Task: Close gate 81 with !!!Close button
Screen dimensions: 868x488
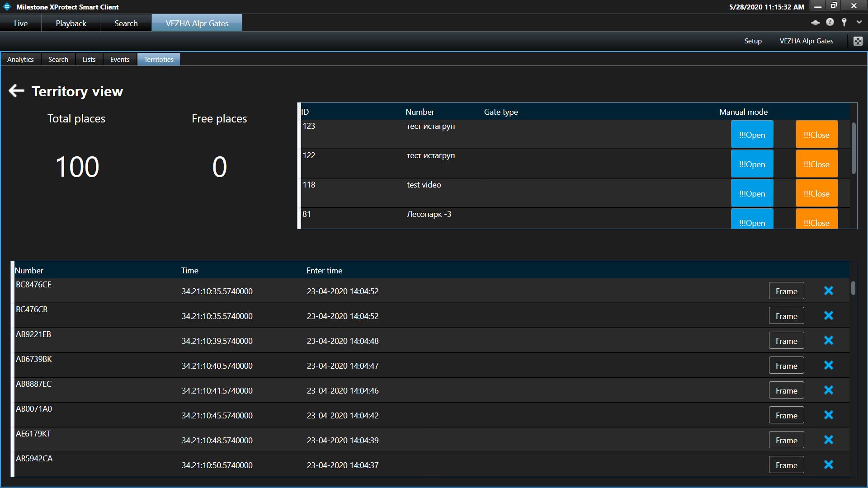Action: (x=816, y=219)
